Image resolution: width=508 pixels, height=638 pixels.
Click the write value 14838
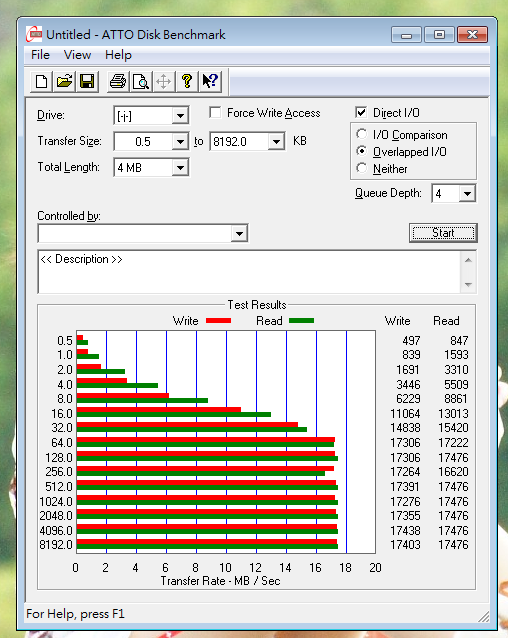pos(405,428)
